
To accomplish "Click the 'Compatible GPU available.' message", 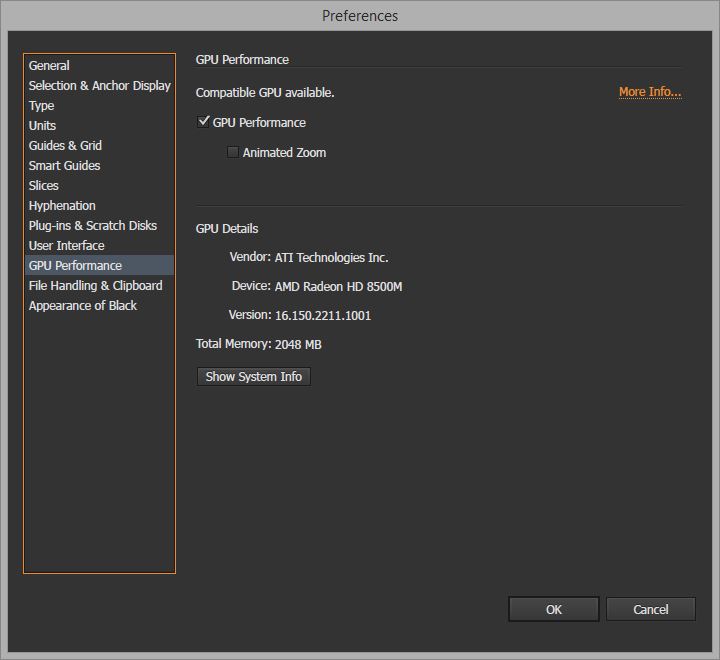I will [265, 93].
